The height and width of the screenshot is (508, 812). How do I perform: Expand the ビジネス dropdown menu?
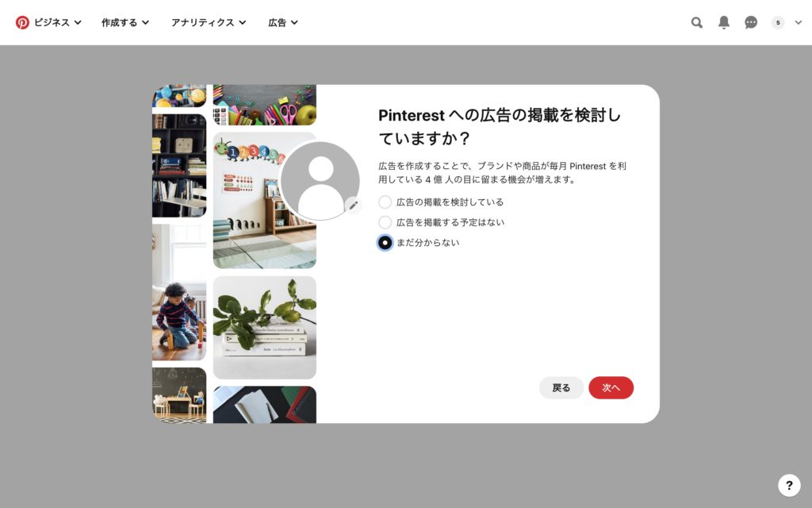57,22
